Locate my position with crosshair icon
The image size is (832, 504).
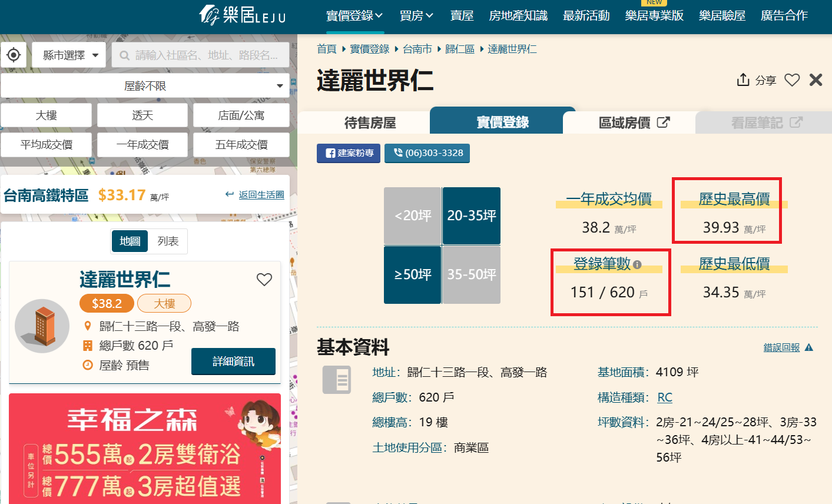coord(14,55)
